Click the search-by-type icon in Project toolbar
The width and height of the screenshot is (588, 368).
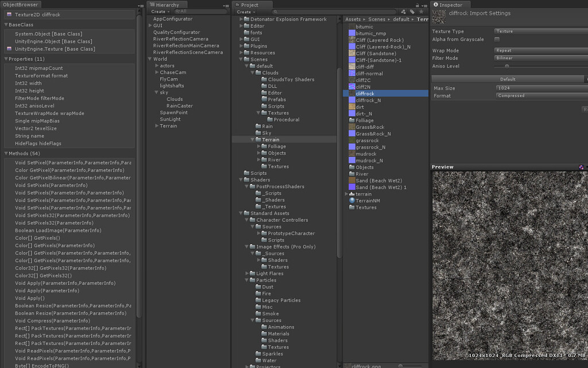click(x=403, y=11)
